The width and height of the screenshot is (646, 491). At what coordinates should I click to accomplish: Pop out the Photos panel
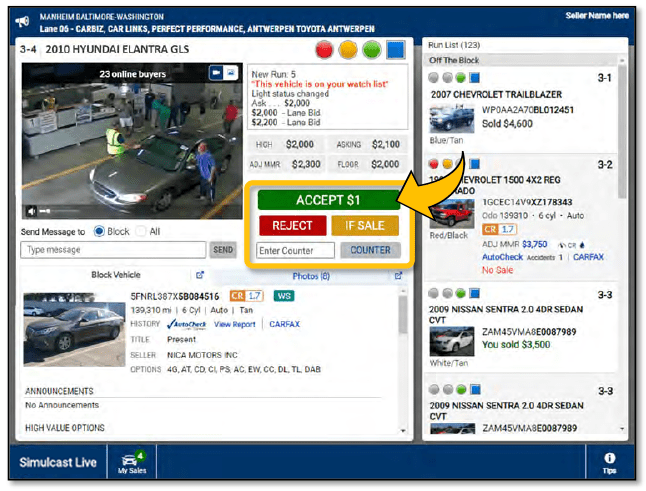[398, 275]
